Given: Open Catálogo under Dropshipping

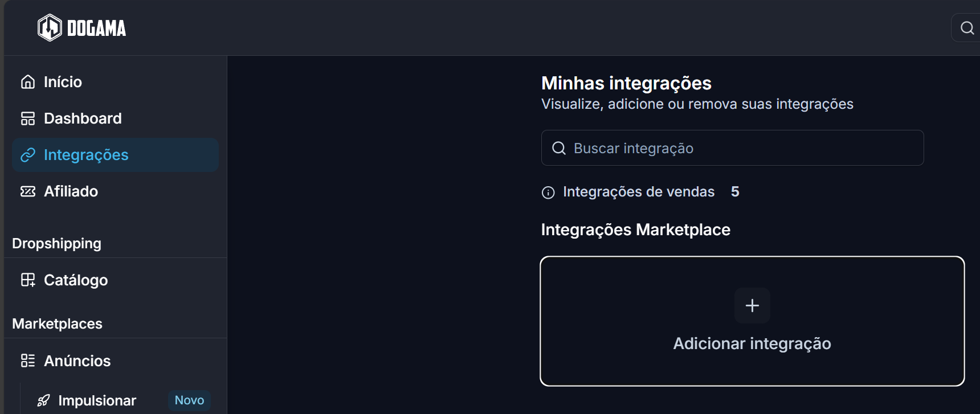Looking at the screenshot, I should pyautogui.click(x=76, y=280).
